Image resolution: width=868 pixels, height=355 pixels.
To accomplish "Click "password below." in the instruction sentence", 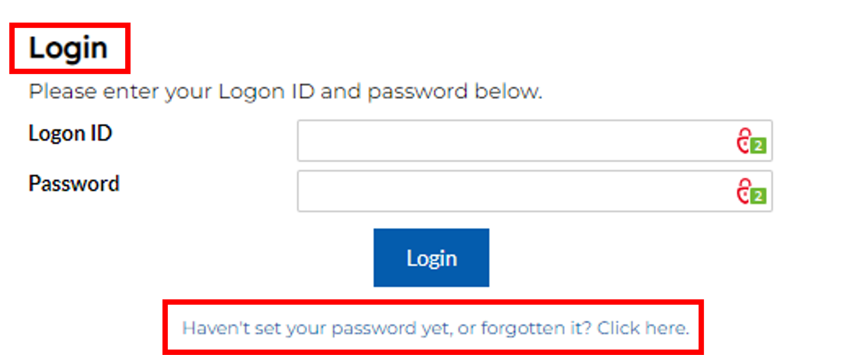I will coord(455,91).
